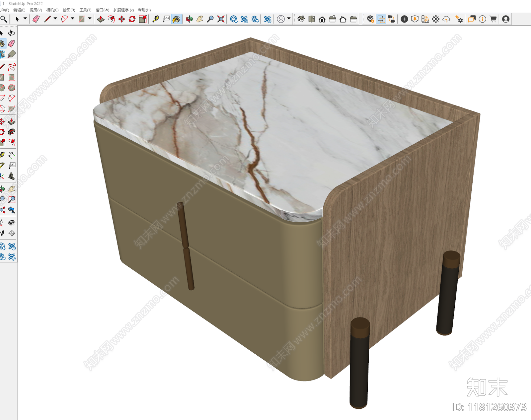The image size is (531, 420).
Task: Select the Push/Pull tool in top toolbar
Action: (x=101, y=19)
